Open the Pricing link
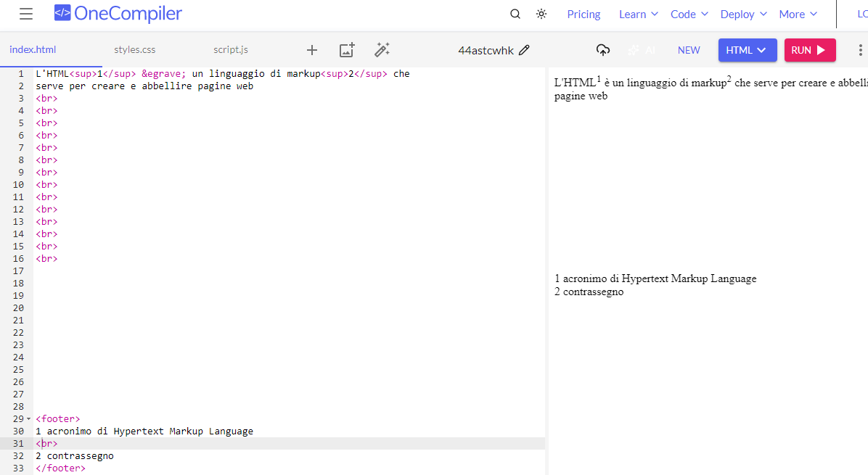 click(584, 14)
